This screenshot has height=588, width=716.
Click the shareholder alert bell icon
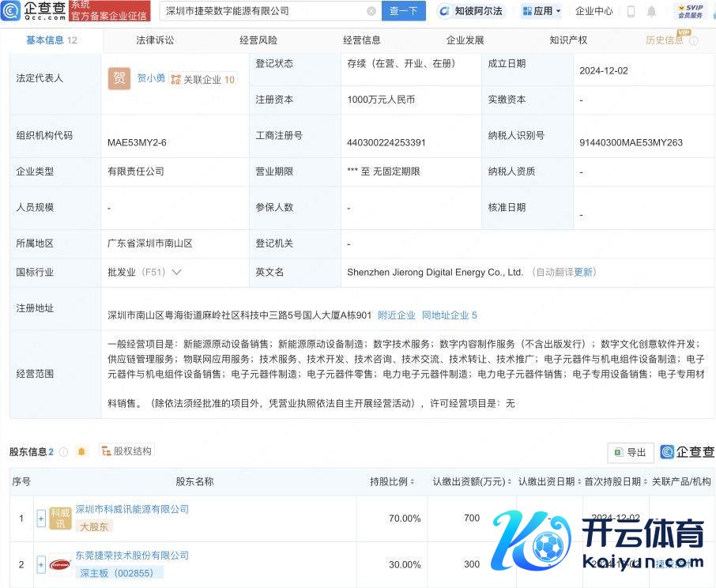[81, 452]
